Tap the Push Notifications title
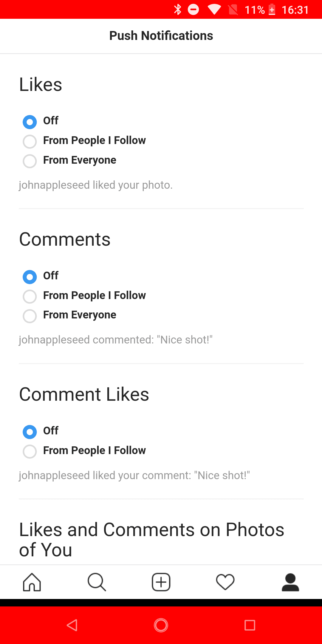Image resolution: width=322 pixels, height=644 pixels. pos(161,36)
